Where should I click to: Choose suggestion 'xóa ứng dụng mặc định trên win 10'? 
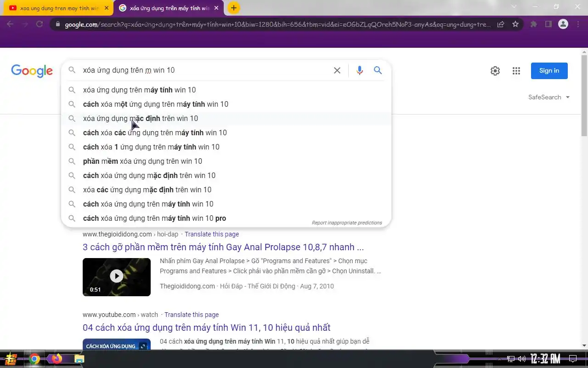226,118
